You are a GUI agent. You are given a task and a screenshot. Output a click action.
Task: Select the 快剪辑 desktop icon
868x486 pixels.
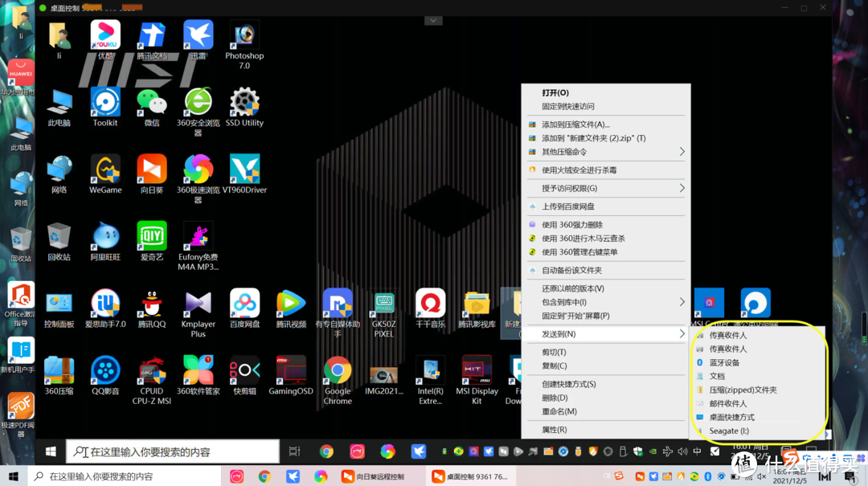click(x=244, y=375)
